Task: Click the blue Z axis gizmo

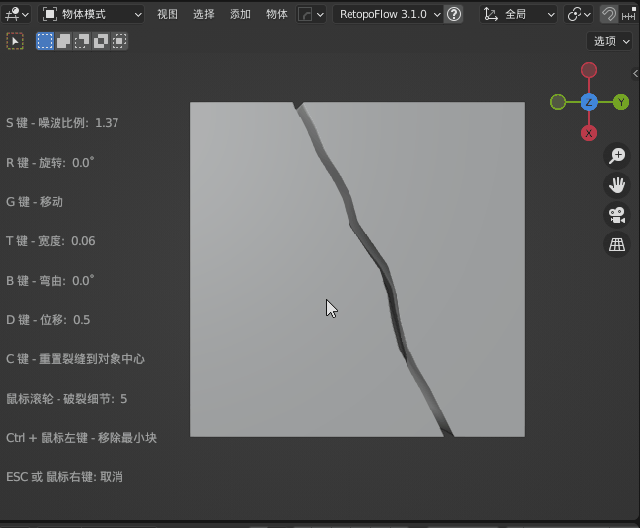Action: point(589,102)
